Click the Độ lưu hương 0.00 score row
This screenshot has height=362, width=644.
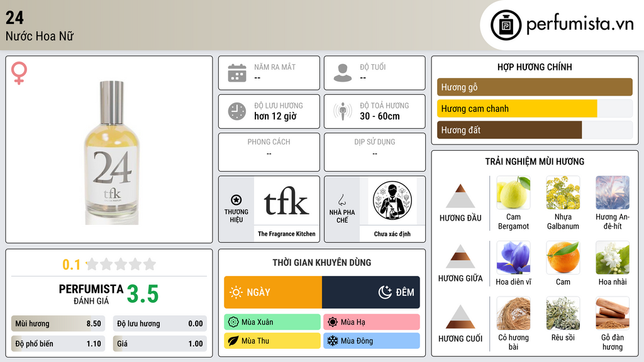(x=160, y=324)
